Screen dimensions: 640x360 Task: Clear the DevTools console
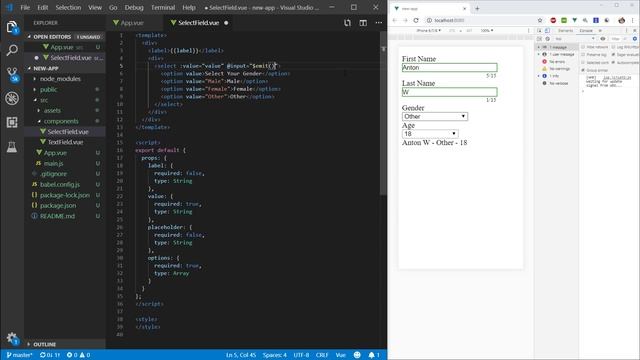coord(547,39)
